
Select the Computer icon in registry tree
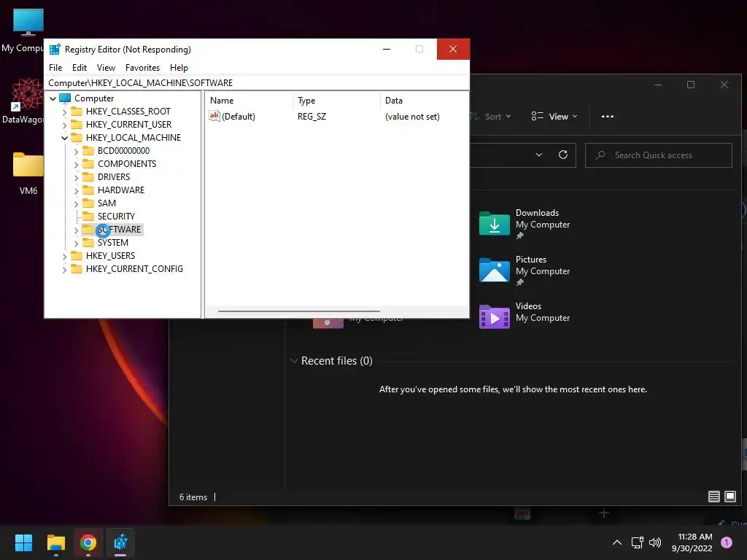[x=65, y=98]
